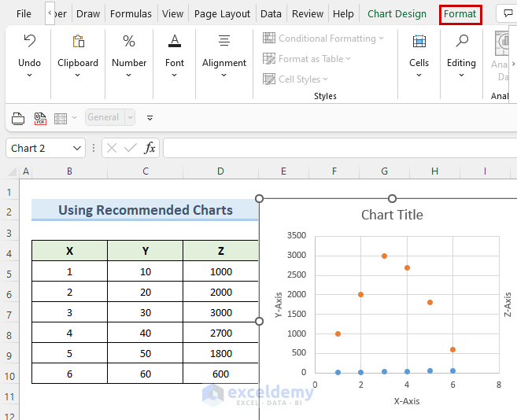
Task: Click the Using Recommended Charts heading cell
Action: (x=145, y=210)
